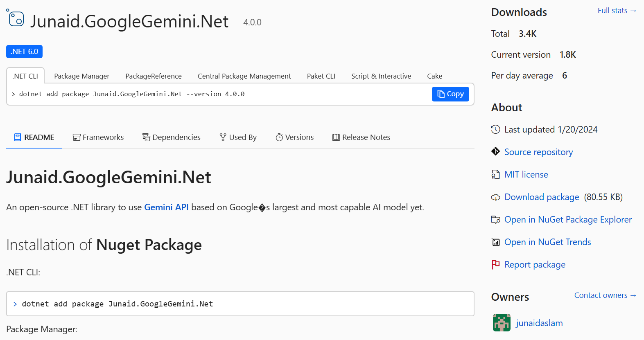This screenshot has width=644, height=340.
Task: Click the package logo icon beside the title
Action: pyautogui.click(x=16, y=18)
